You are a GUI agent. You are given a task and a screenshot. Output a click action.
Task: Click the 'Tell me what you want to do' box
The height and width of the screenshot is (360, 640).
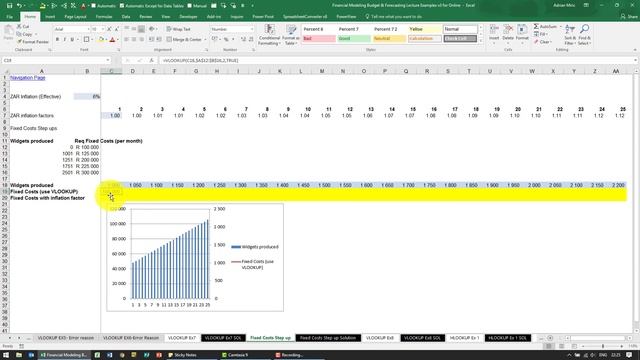(x=393, y=17)
